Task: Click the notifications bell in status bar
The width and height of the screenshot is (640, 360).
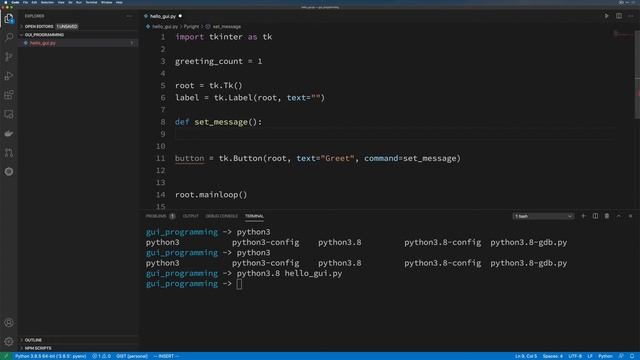Action: [632, 356]
